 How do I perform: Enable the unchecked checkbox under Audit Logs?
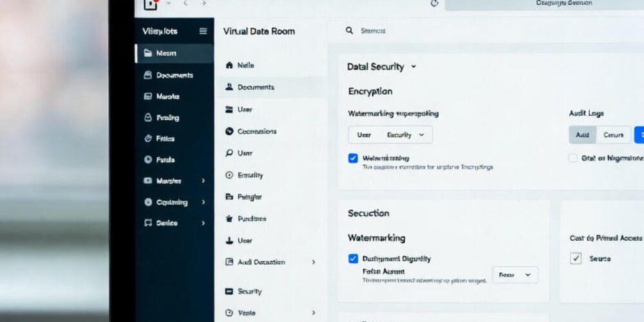coord(573,158)
